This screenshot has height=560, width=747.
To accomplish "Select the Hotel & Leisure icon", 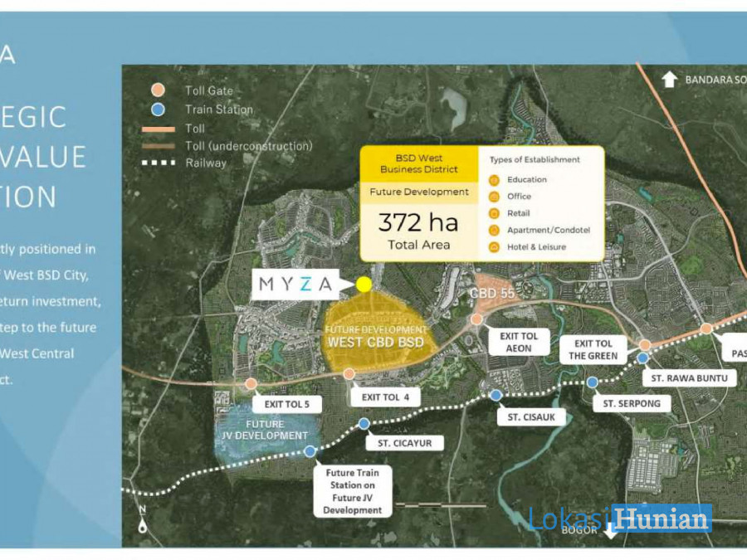I will (494, 247).
